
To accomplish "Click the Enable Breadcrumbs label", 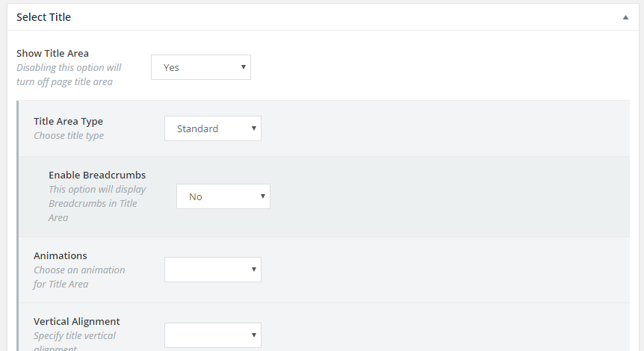I will click(x=97, y=175).
